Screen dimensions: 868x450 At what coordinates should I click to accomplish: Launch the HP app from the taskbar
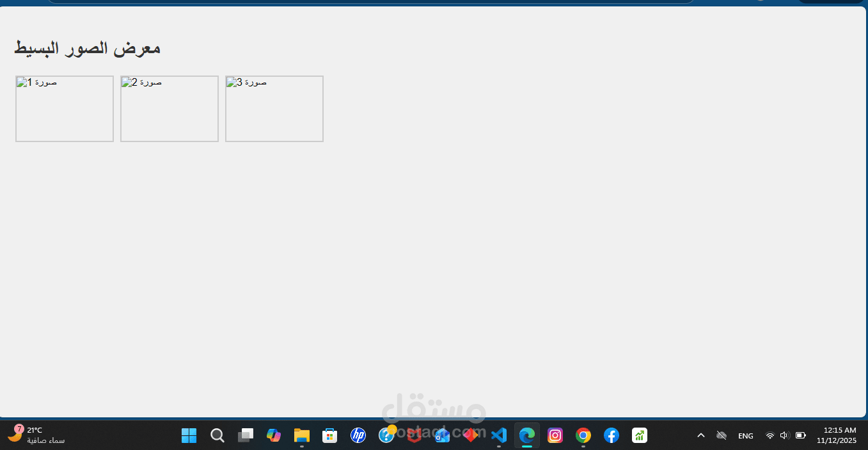coord(358,435)
